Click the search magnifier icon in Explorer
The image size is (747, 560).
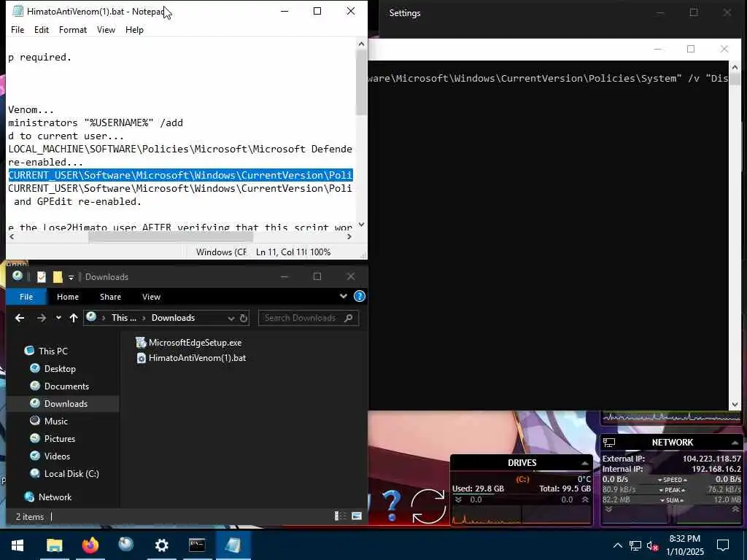tap(348, 318)
